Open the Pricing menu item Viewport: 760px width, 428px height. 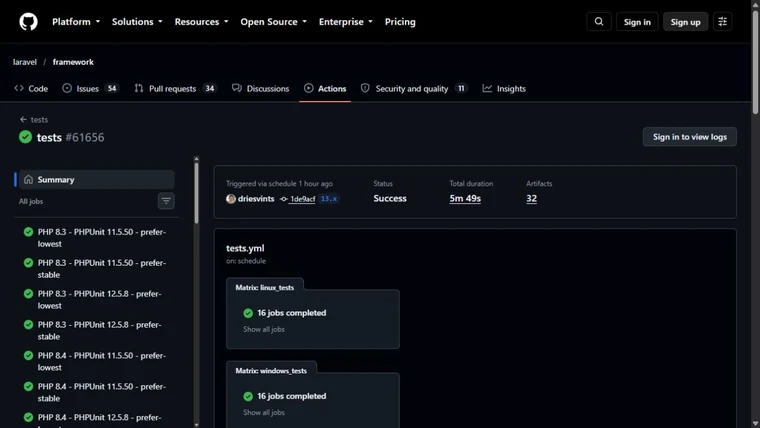pos(400,22)
